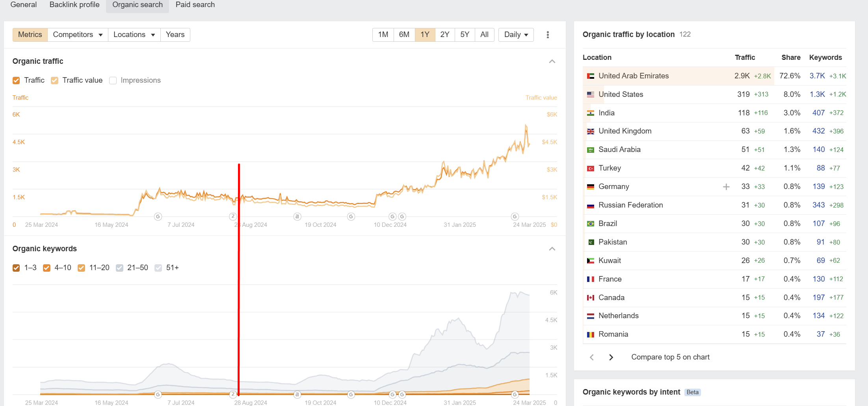The image size is (868, 406).
Task: Go to next page of locations
Action: click(611, 357)
